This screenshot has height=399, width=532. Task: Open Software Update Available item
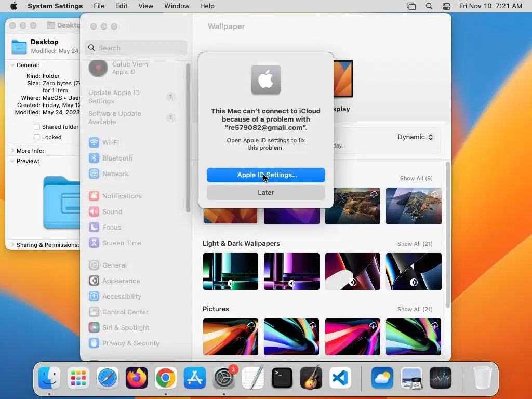point(131,118)
